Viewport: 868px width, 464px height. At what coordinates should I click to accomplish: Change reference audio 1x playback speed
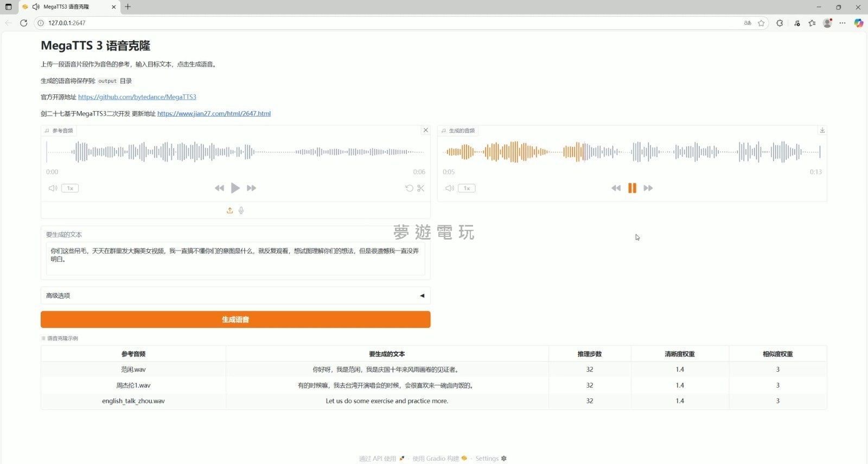point(70,188)
